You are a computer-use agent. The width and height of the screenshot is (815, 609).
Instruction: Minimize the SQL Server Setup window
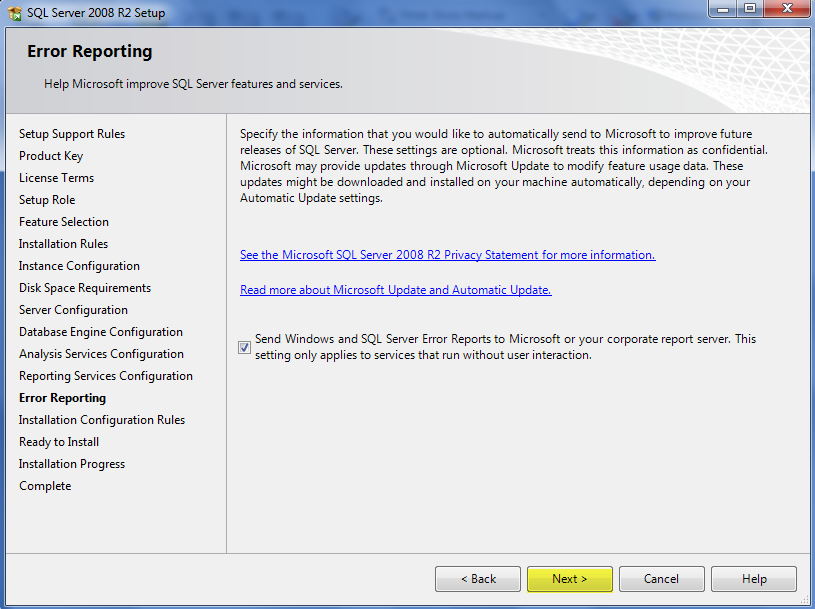[723, 9]
